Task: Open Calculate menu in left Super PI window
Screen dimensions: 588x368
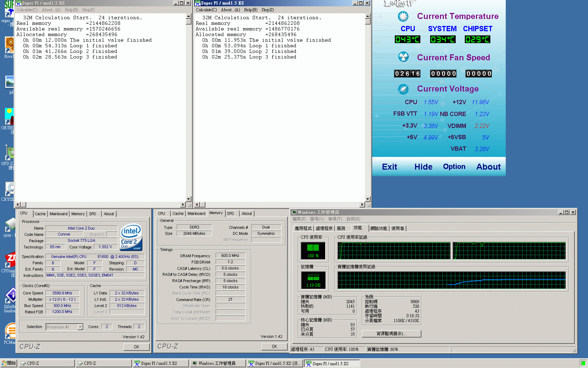Action: (x=27, y=10)
